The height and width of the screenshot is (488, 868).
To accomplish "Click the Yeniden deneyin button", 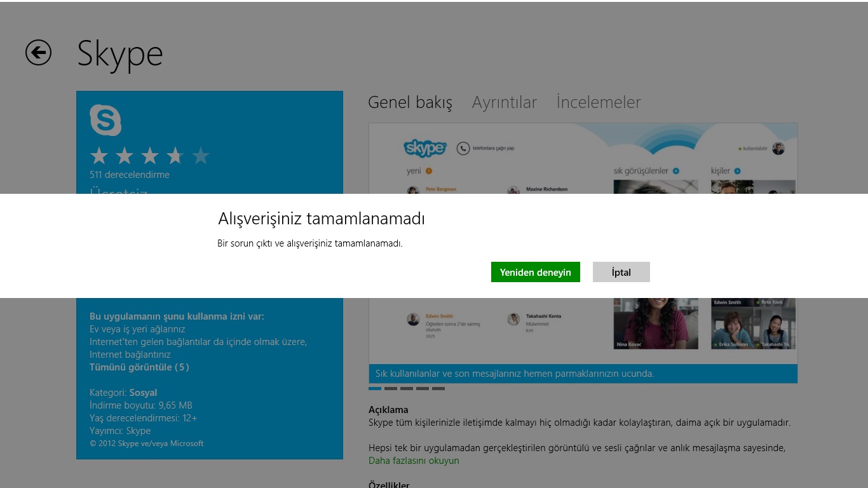I will (536, 272).
